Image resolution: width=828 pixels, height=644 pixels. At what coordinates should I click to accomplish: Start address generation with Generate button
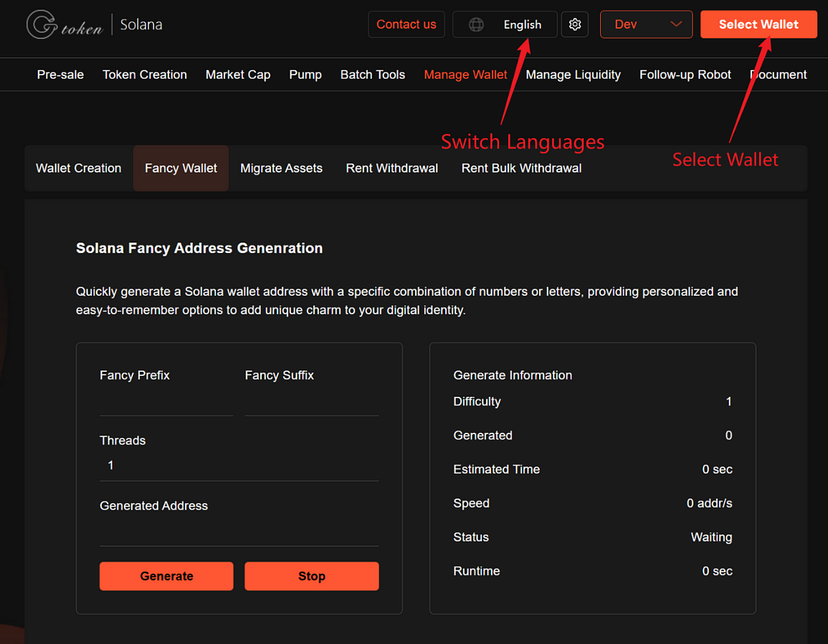pyautogui.click(x=166, y=576)
